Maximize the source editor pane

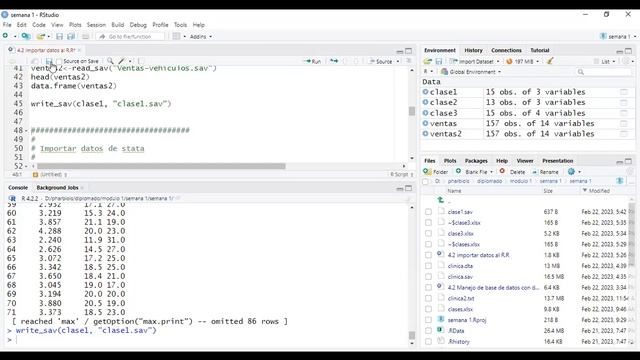pos(409,51)
